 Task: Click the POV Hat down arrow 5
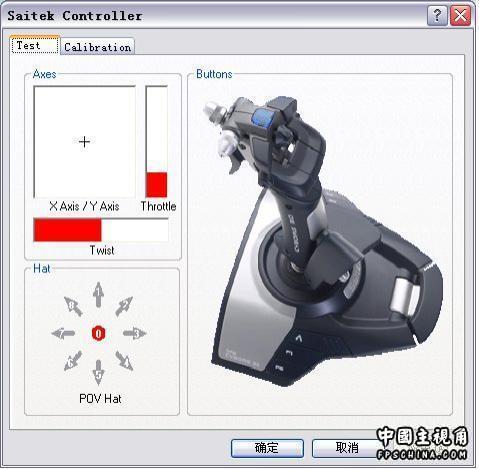(x=98, y=372)
